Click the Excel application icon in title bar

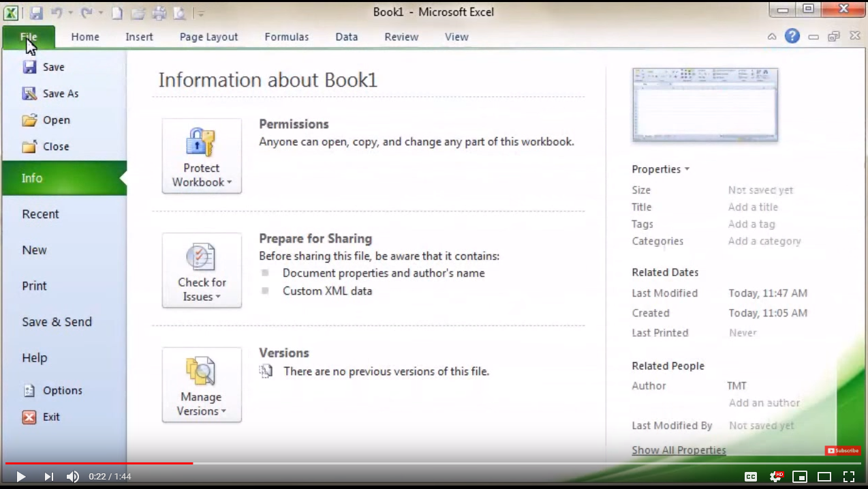11,12
